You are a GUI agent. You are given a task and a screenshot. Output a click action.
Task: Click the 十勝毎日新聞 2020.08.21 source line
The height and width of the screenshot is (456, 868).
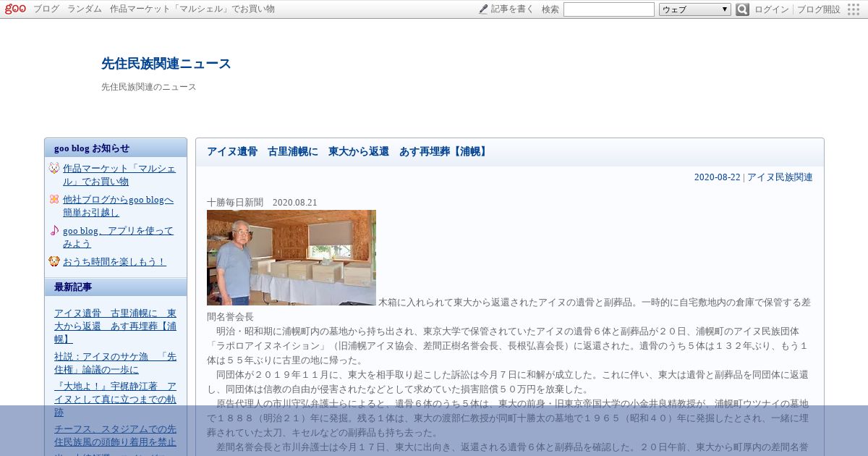[x=262, y=203]
